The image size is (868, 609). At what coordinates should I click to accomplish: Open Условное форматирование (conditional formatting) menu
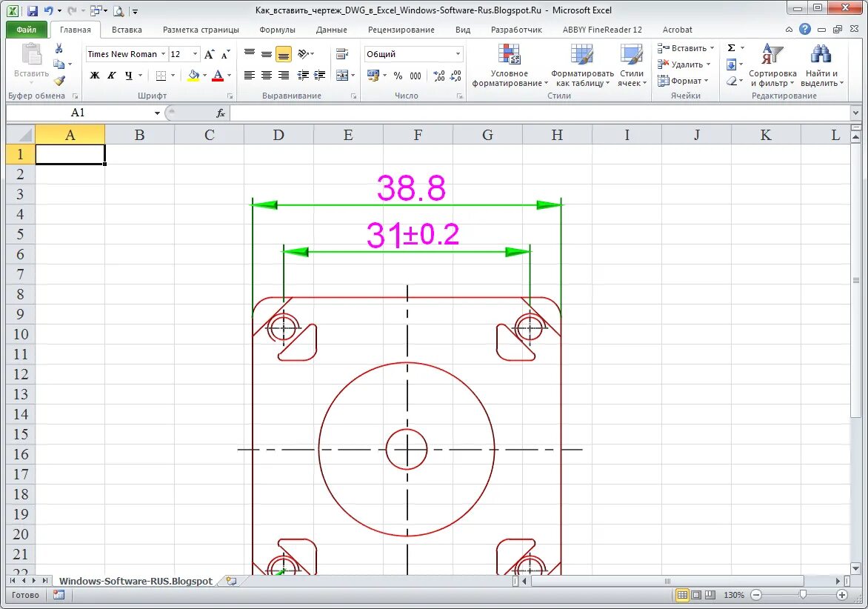510,65
